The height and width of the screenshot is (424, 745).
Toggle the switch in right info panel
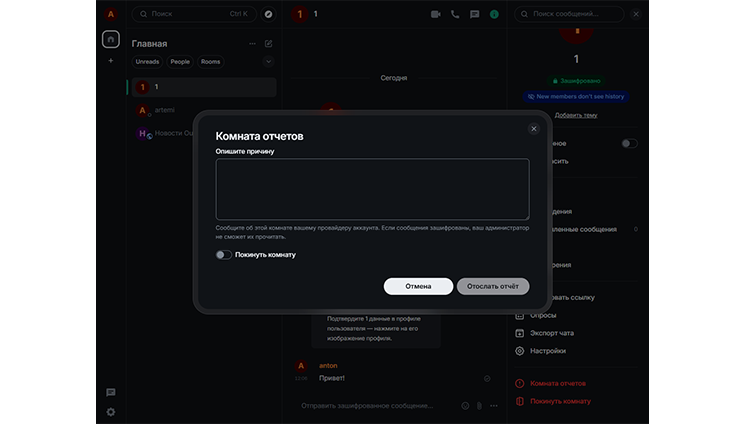tap(629, 143)
